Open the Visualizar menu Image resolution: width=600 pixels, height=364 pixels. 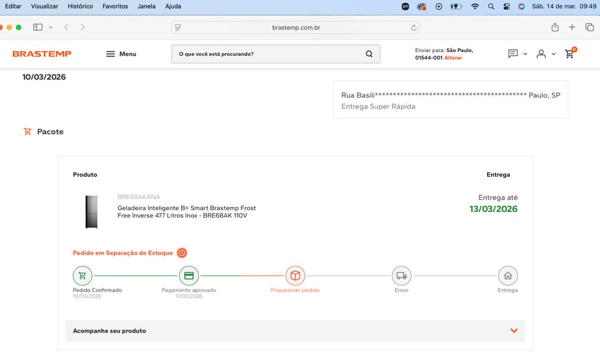[x=44, y=6]
